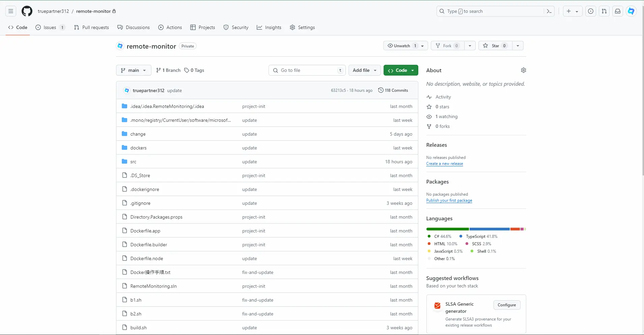Expand the green Code dropdown
644x335 pixels.
click(x=401, y=70)
